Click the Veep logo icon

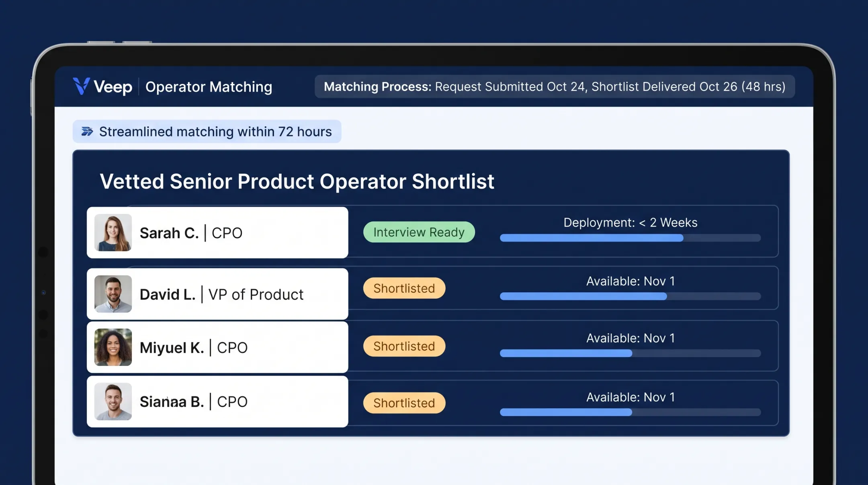[82, 86]
